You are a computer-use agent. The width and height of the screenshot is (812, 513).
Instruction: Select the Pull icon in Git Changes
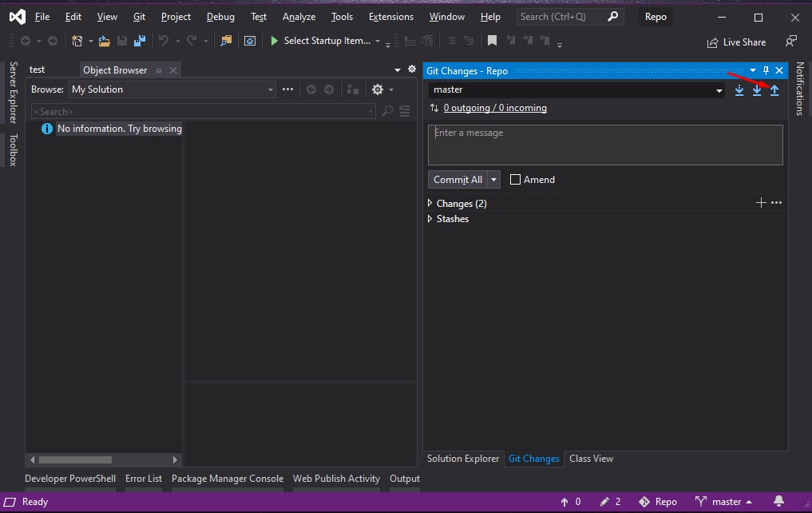click(756, 90)
